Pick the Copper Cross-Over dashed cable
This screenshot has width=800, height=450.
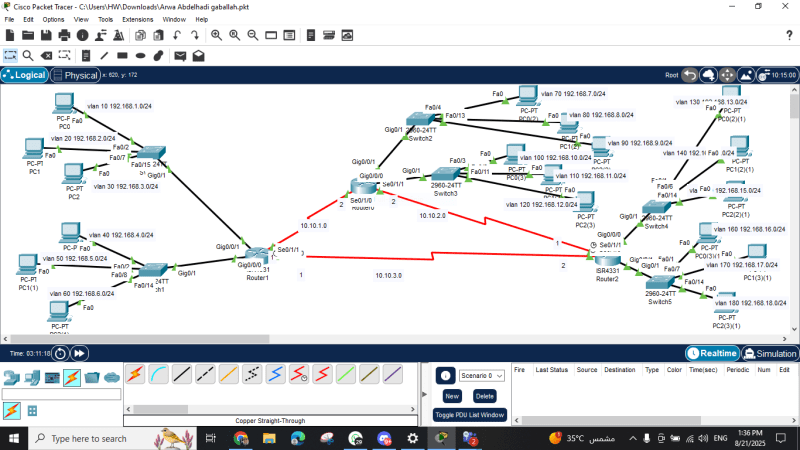click(205, 374)
